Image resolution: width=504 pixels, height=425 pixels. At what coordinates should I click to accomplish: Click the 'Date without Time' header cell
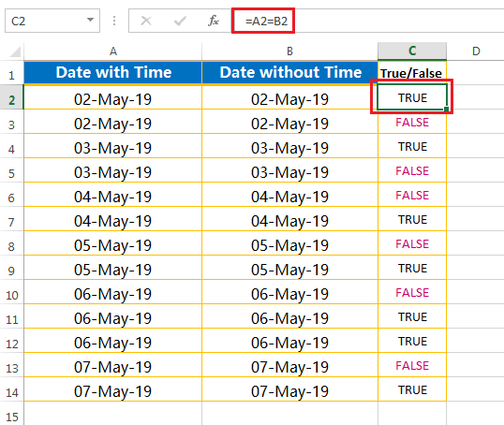click(289, 73)
